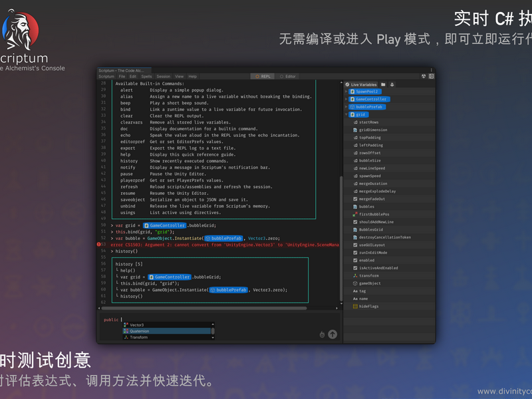Click the gameObject cube icon
The width and height of the screenshot is (532, 399).
tap(355, 283)
